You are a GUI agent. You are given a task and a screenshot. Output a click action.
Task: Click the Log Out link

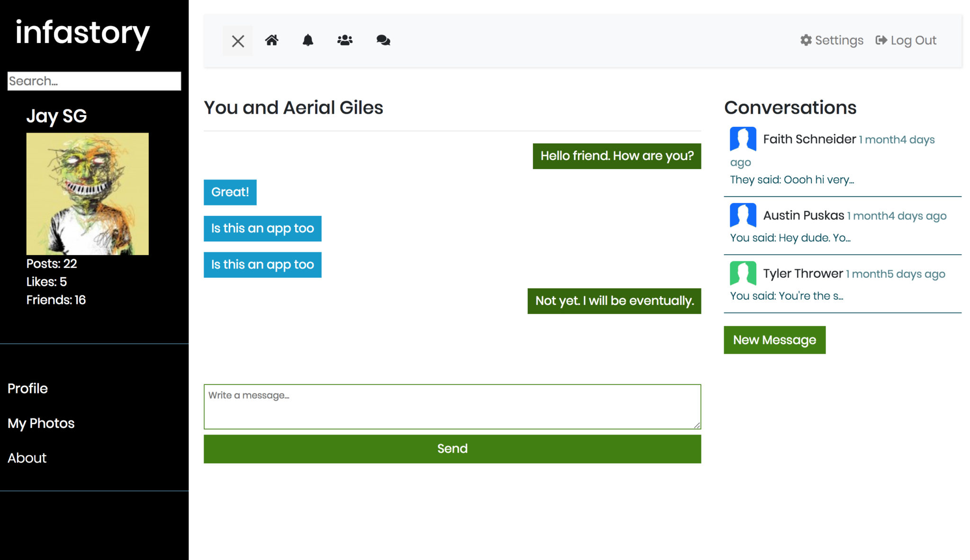(906, 40)
